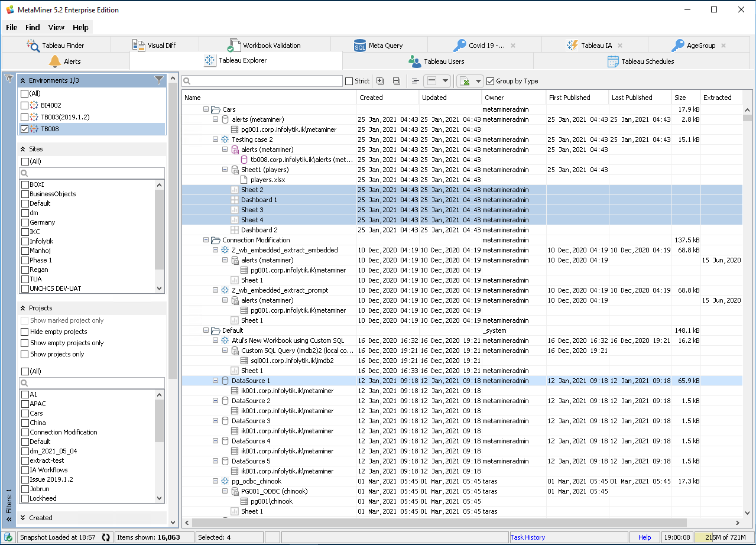
Task: Click the filter funnel icon in Environments header
Action: click(x=159, y=80)
